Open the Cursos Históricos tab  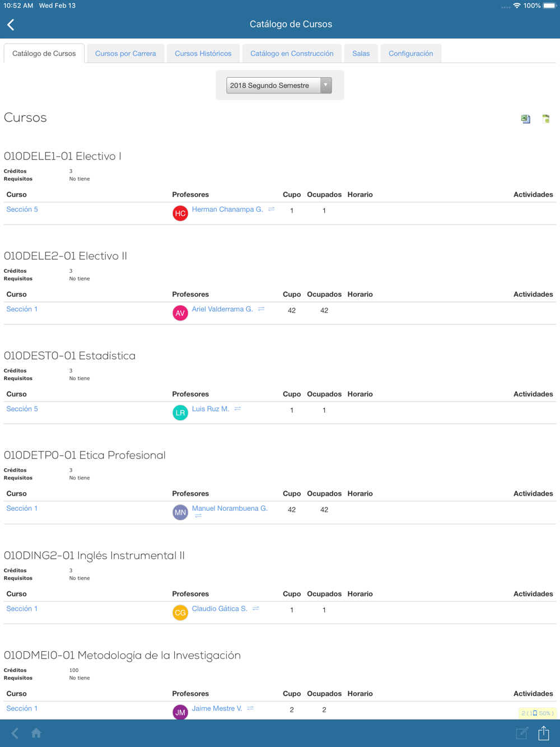coord(203,54)
